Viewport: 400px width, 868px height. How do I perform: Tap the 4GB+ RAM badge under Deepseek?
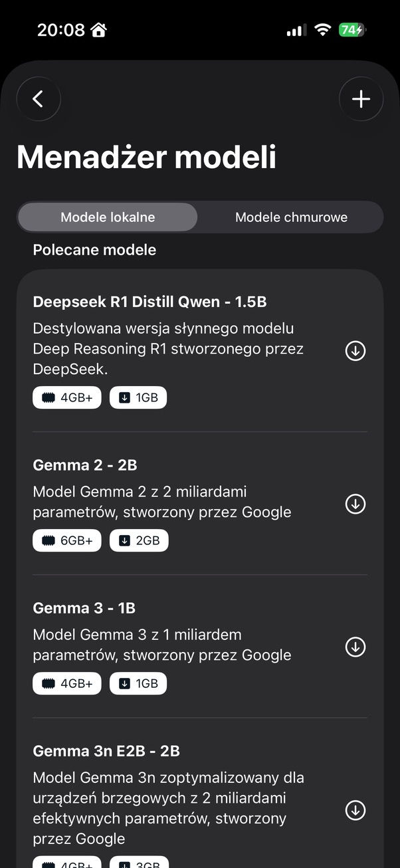point(67,397)
